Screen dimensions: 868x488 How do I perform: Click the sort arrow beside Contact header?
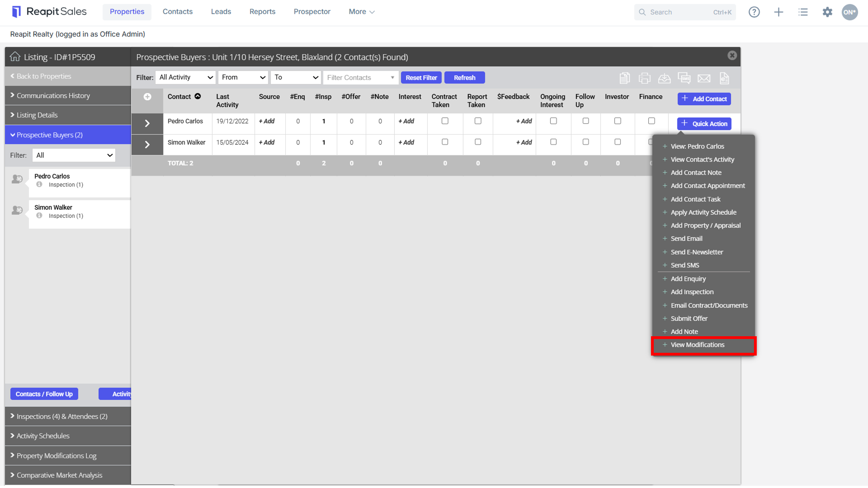(198, 96)
